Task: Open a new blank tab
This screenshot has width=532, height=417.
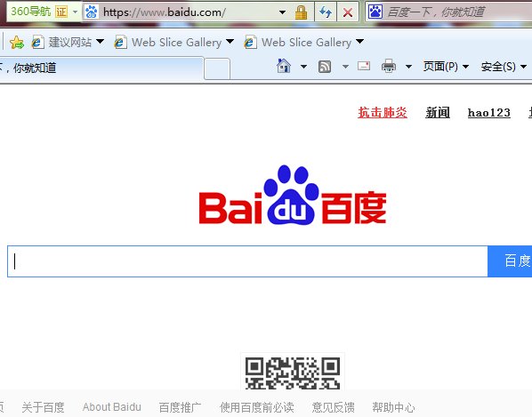Action: (217, 68)
